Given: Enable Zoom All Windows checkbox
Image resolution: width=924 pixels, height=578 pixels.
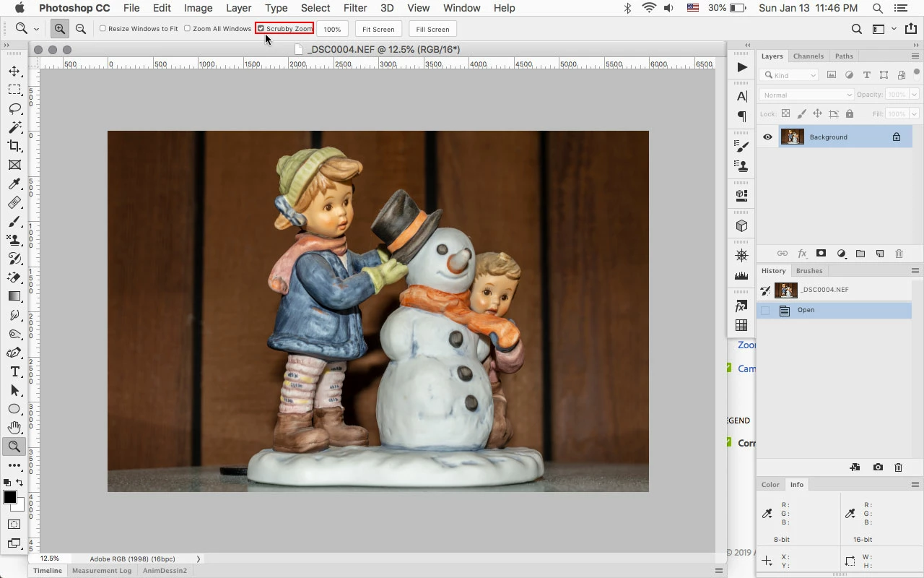Looking at the screenshot, I should (x=187, y=29).
